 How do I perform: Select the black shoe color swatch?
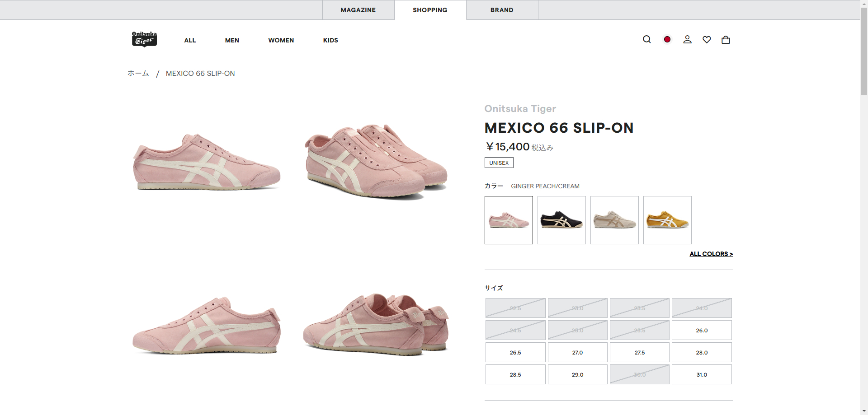click(561, 220)
